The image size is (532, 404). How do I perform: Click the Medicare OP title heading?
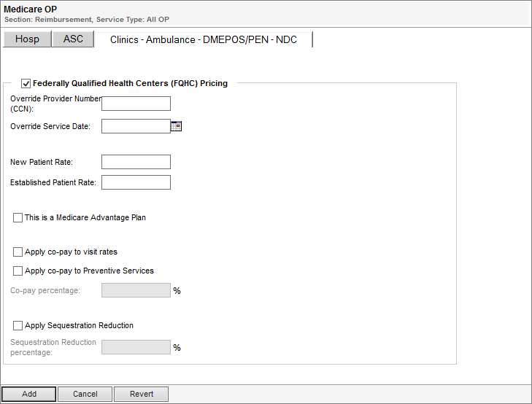[30, 9]
